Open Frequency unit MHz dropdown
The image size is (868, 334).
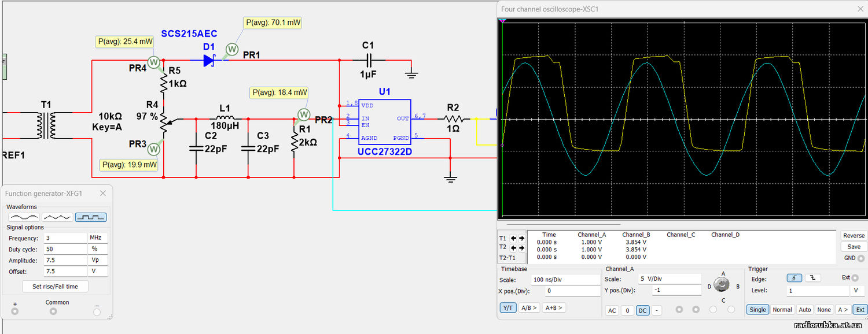click(97, 238)
